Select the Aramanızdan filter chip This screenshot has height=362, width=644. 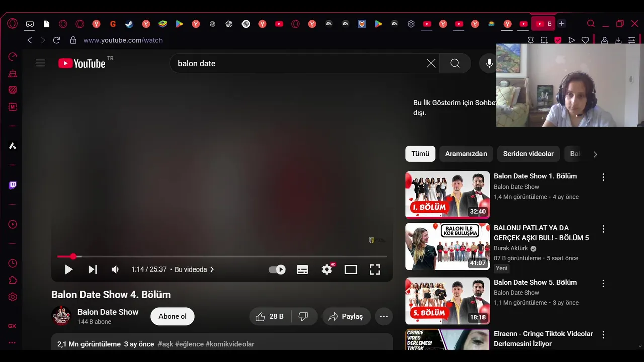pyautogui.click(x=466, y=154)
